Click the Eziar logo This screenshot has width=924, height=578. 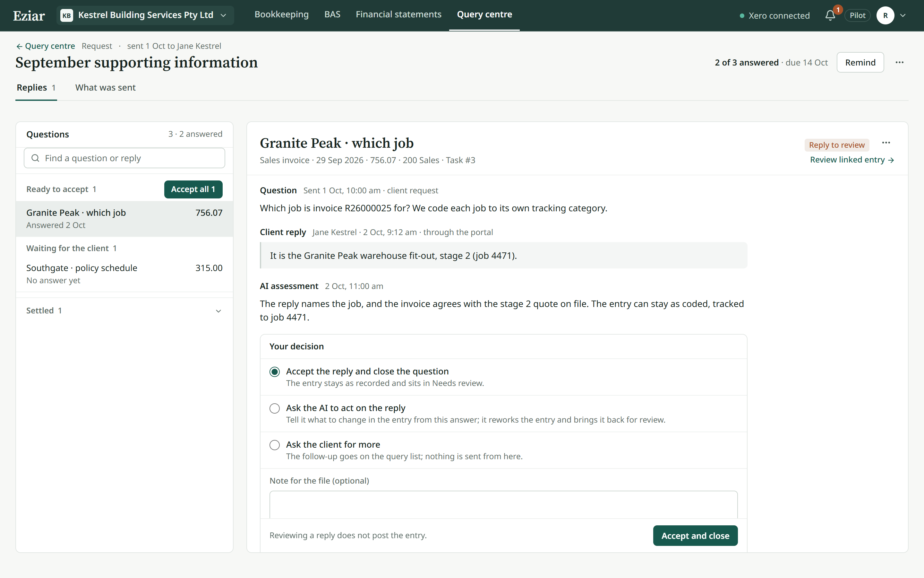pyautogui.click(x=29, y=16)
